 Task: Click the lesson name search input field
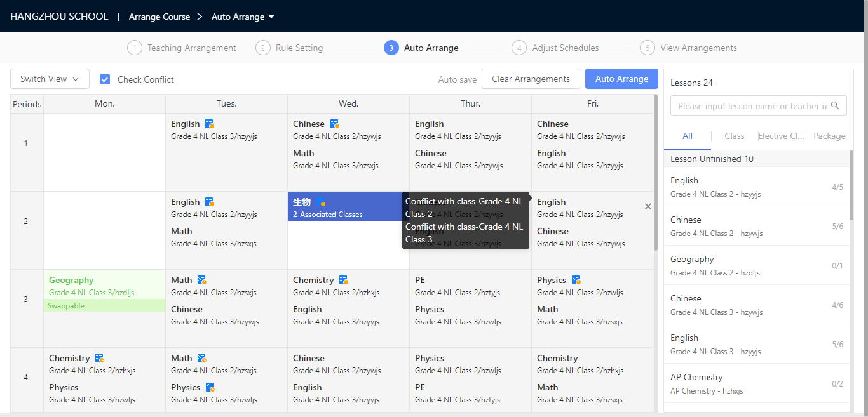[x=752, y=106]
